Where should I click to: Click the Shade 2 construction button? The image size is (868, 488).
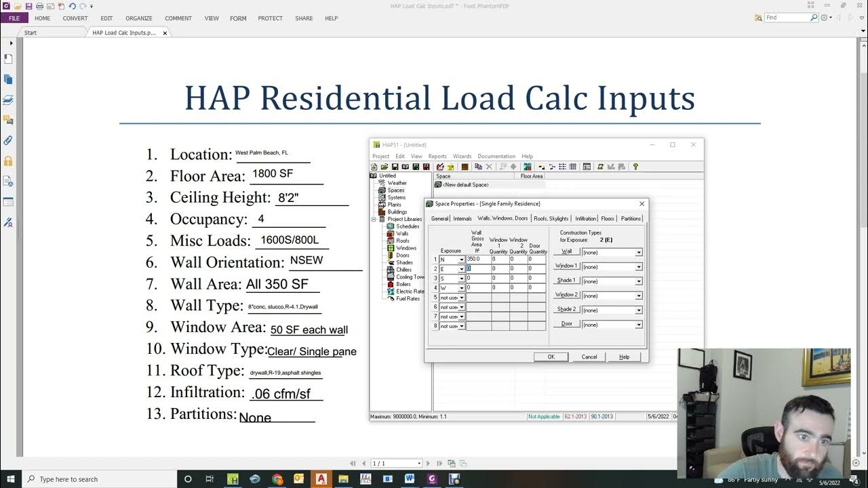pos(567,309)
